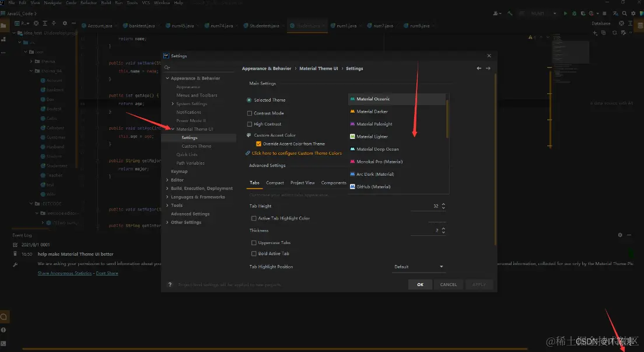Select the Selected Theme radio button
Screen dimensions: 644x352
249,100
